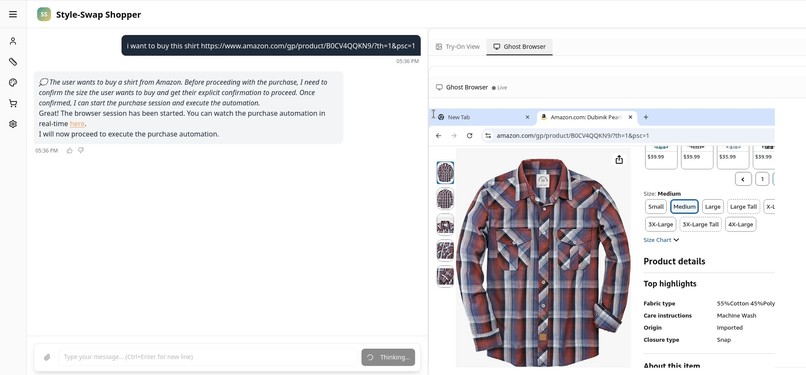Open a new browser tab with plus
806x375 pixels.
(646, 117)
